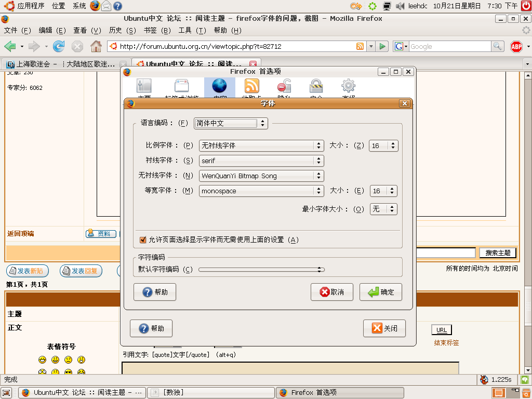Switch to the 上海歌迷会 tab
The image size is (532, 399).
pyautogui.click(x=66, y=64)
